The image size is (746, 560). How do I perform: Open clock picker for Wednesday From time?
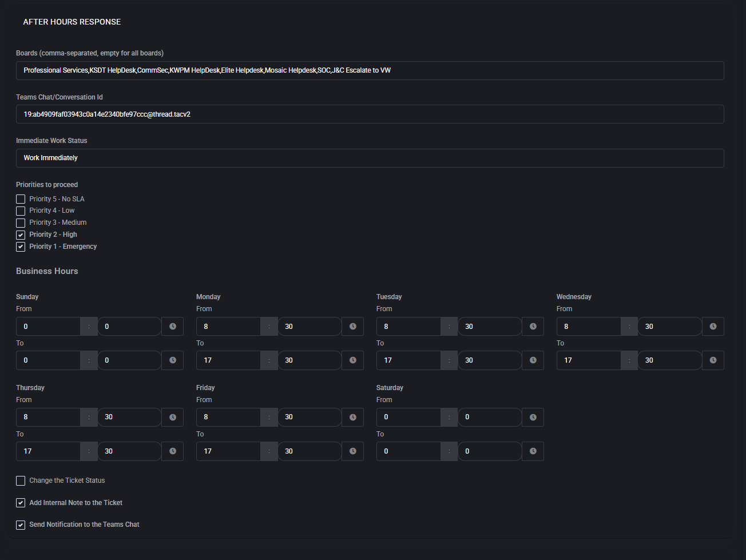pyautogui.click(x=713, y=327)
